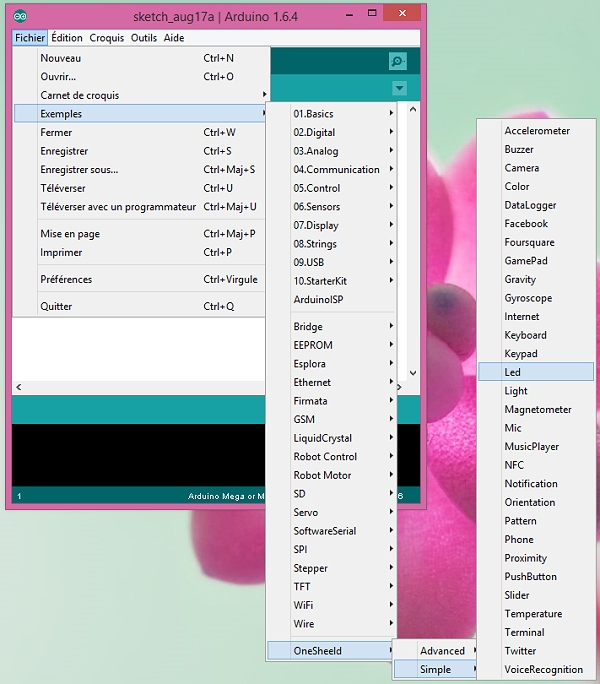Select the Accelerometer example

[x=536, y=131]
